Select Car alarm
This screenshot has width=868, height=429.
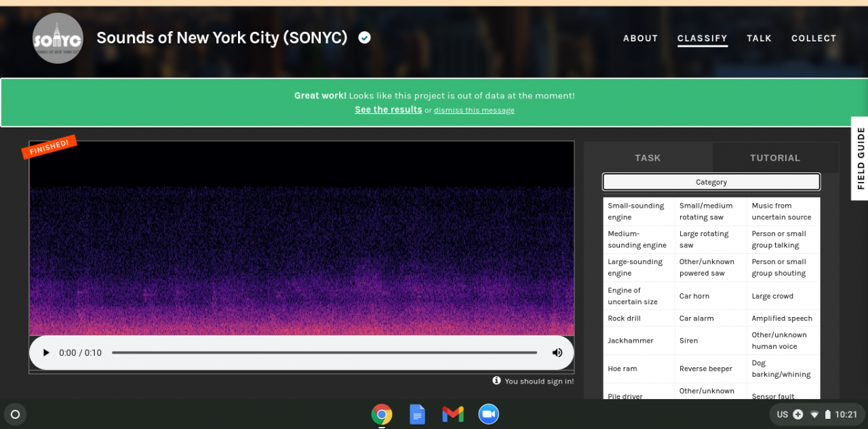click(x=711, y=318)
